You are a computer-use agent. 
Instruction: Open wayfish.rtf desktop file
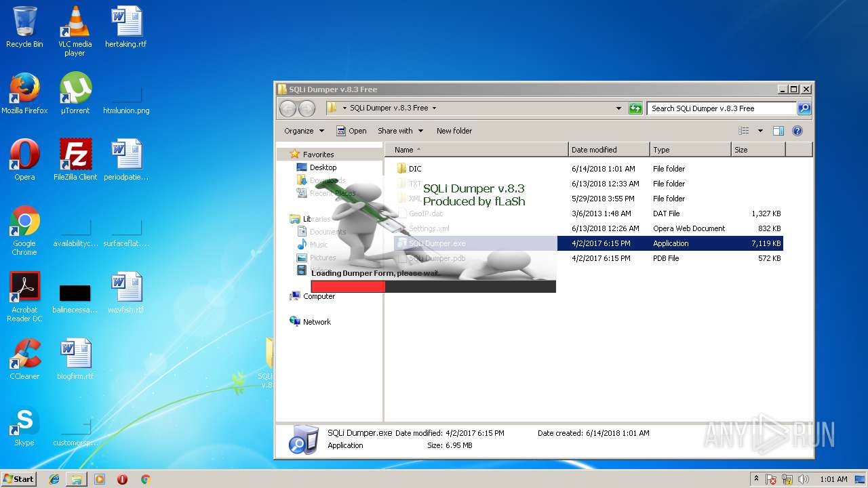click(x=126, y=293)
